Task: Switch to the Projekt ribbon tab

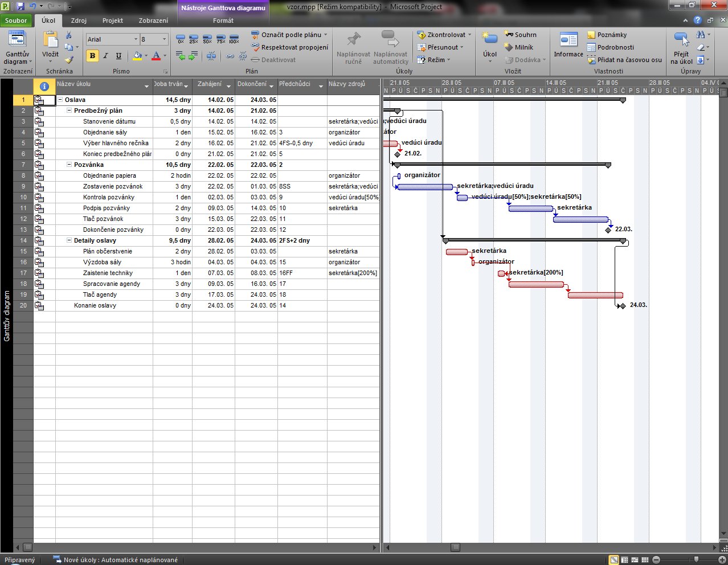Action: [x=112, y=21]
